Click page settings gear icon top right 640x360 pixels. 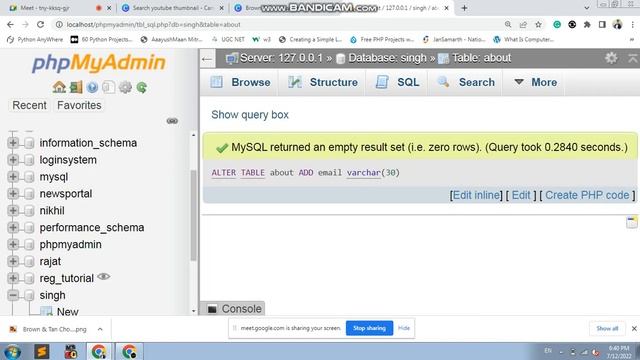[x=611, y=58]
